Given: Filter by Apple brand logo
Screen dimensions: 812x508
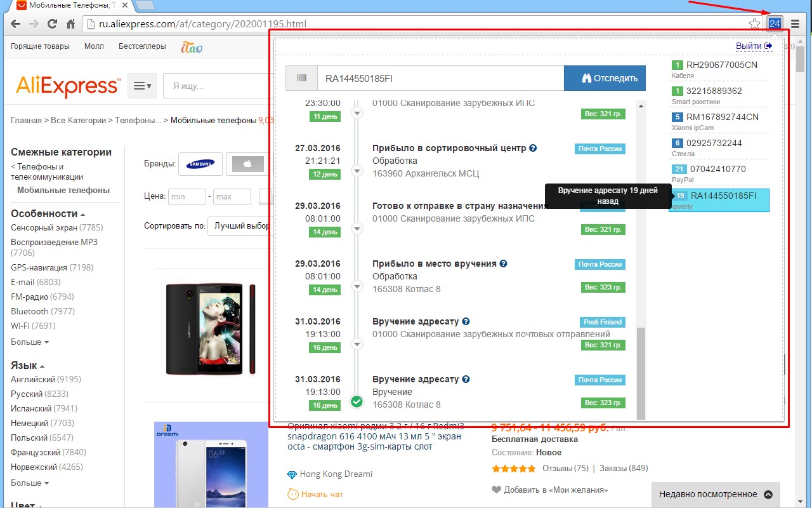Looking at the screenshot, I should tap(247, 164).
